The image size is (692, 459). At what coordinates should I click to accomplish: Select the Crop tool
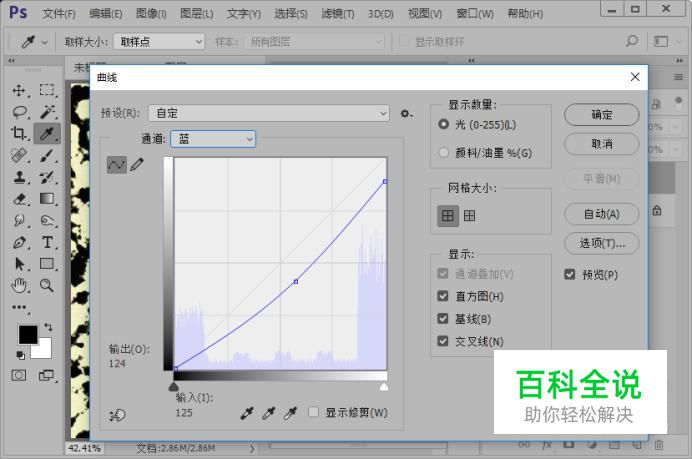click(x=19, y=133)
